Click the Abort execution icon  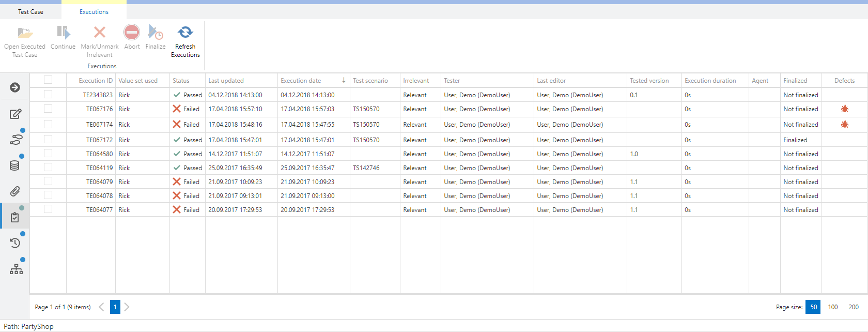click(132, 33)
